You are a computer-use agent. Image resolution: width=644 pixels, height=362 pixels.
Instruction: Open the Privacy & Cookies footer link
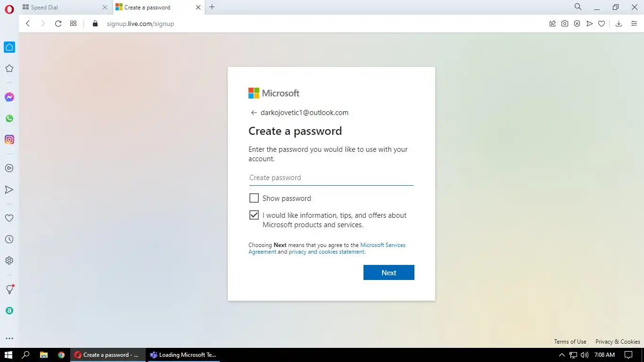(618, 342)
